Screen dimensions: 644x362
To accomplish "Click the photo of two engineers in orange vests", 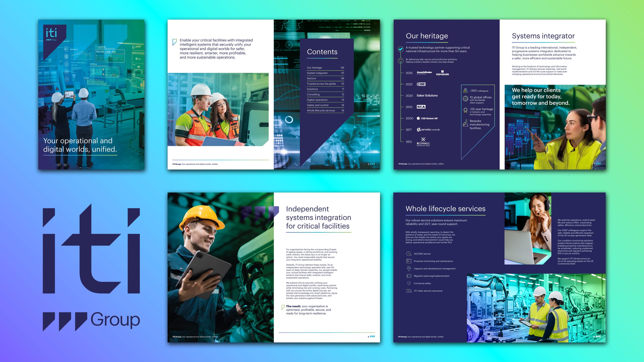I will [x=218, y=109].
